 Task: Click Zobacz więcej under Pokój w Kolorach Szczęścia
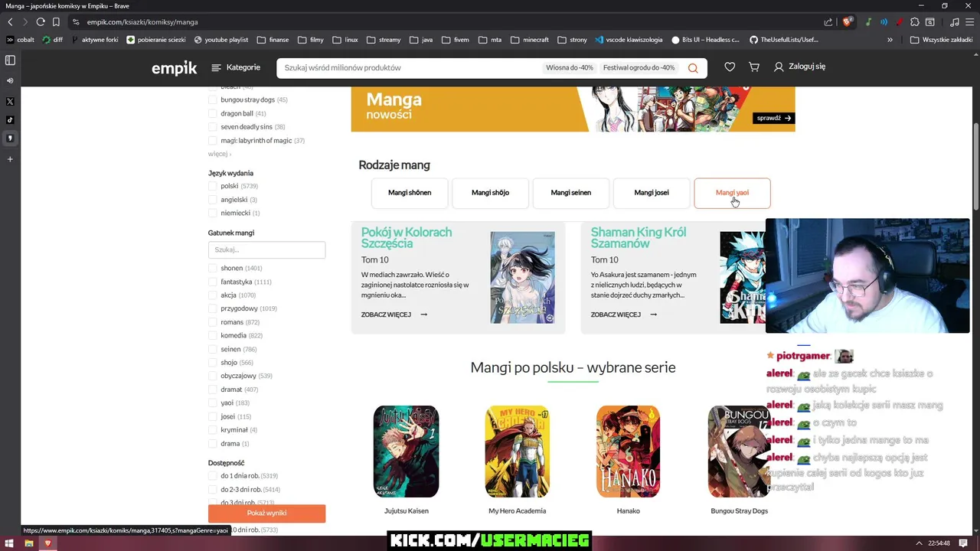pyautogui.click(x=394, y=315)
